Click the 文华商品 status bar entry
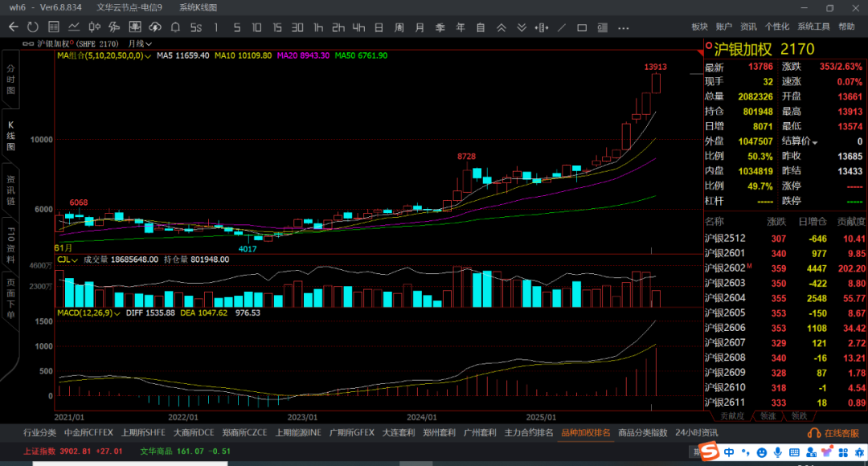868x466 pixels. (186, 452)
